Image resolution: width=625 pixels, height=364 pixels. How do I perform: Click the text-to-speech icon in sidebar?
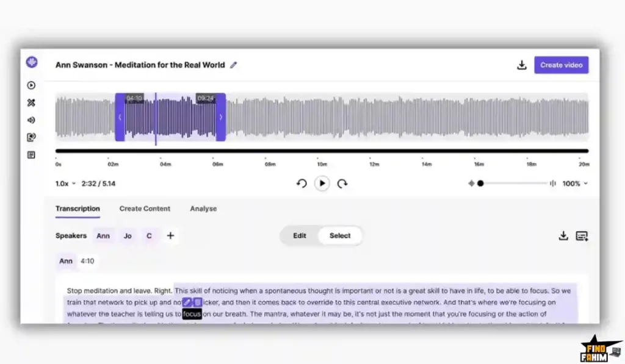(x=31, y=137)
